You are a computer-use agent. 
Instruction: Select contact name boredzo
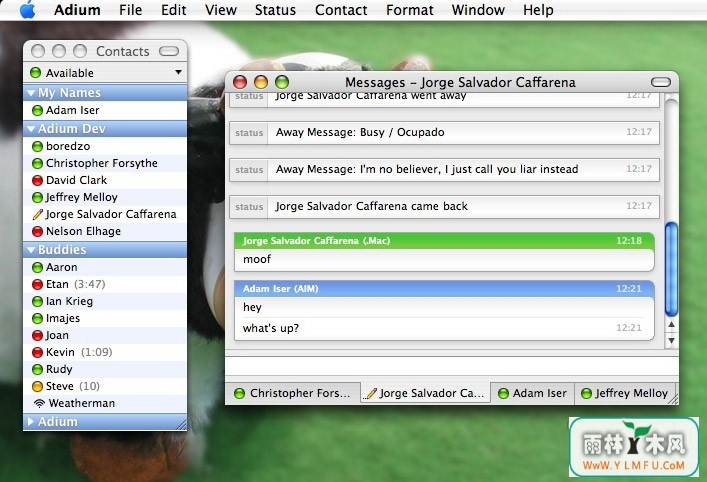[68, 146]
